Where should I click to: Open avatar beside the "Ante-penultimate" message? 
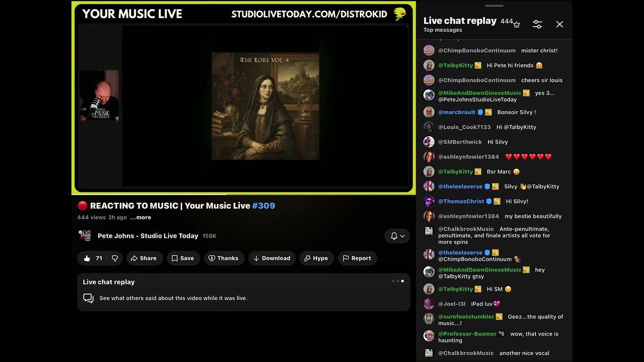(429, 231)
